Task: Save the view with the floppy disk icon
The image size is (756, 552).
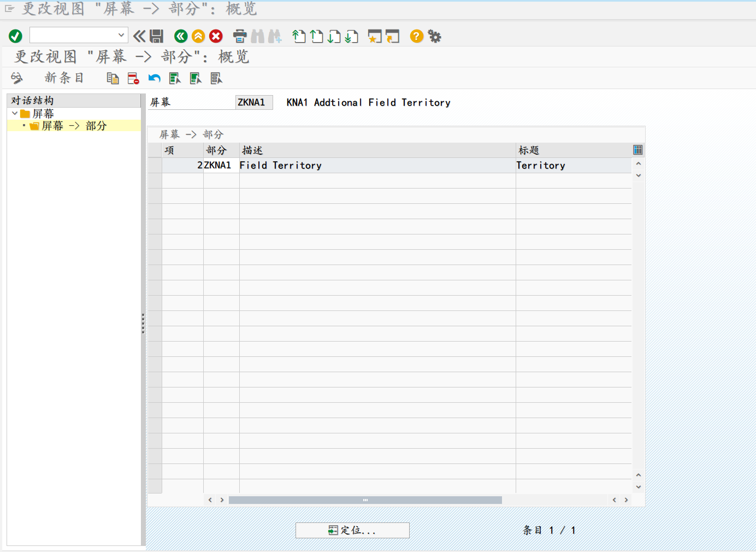Action: pos(157,36)
